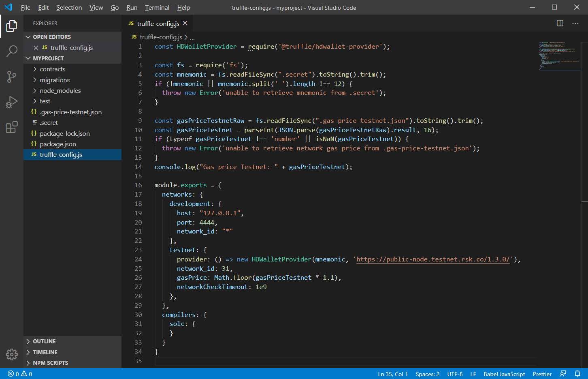Open the .secret file

point(72,122)
